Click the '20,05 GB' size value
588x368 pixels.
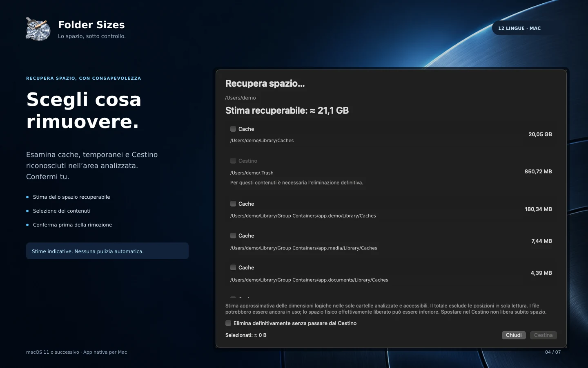540,134
